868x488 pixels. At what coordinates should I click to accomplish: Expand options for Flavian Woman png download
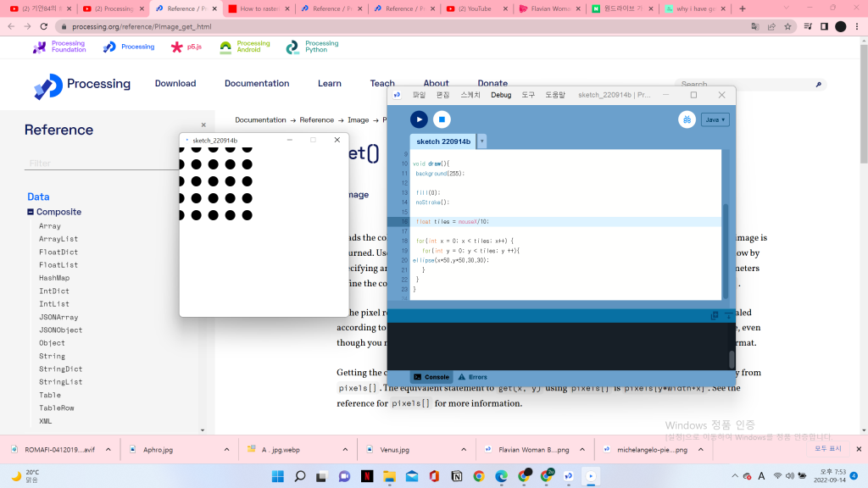click(581, 450)
